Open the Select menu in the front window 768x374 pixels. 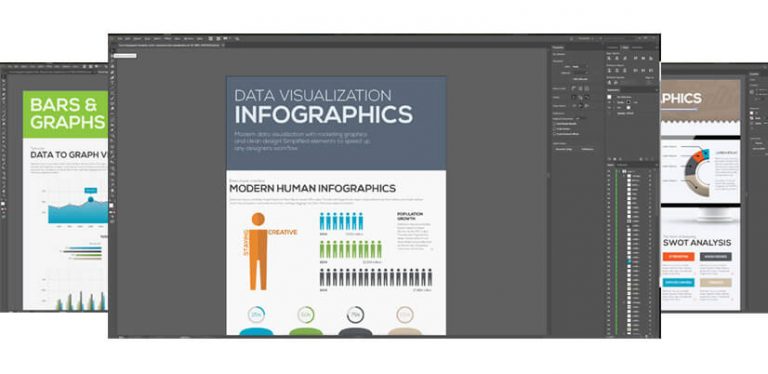pyautogui.click(x=157, y=39)
